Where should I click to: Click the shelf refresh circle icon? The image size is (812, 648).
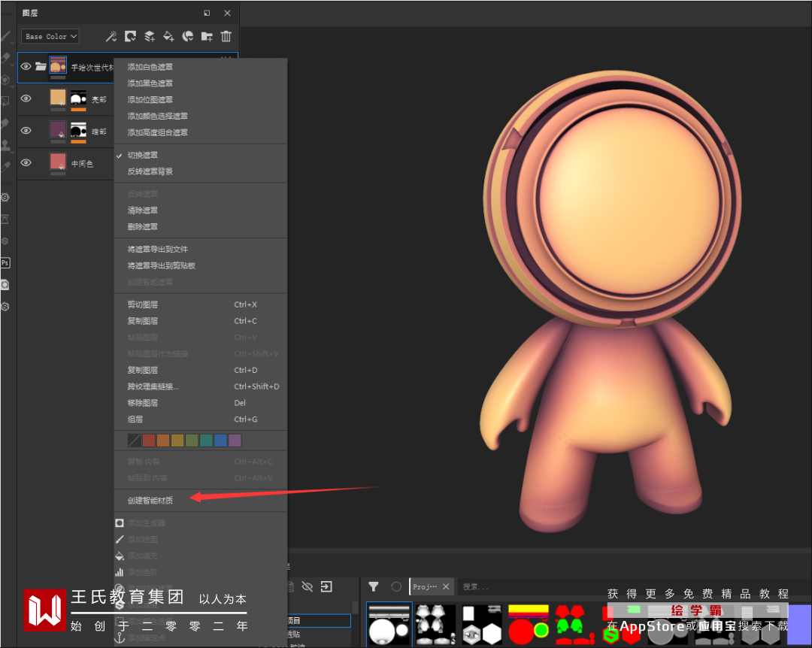pyautogui.click(x=396, y=586)
